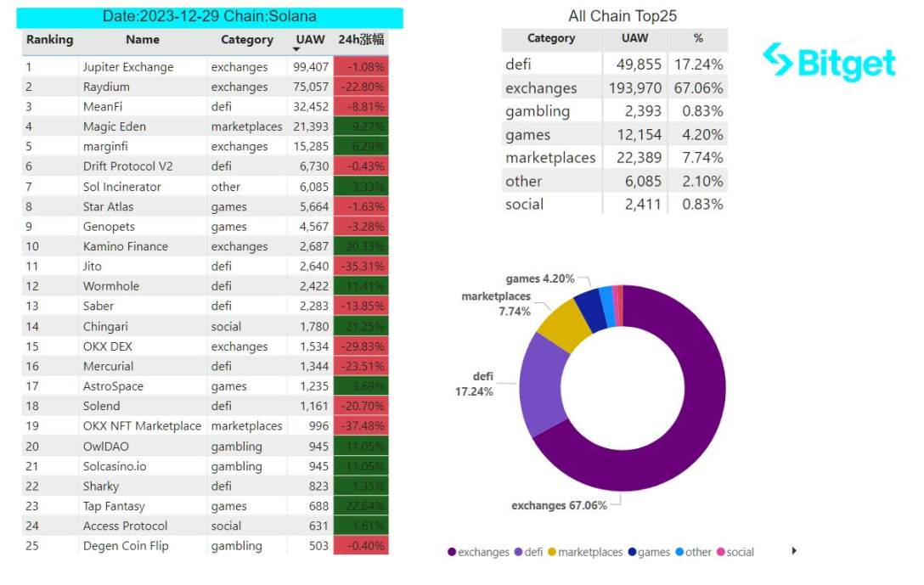Click the games legend dot

(632, 552)
